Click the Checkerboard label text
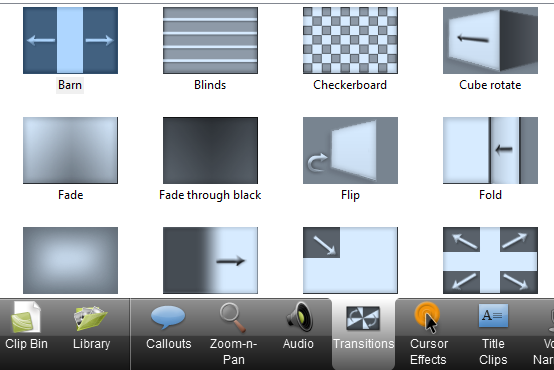554x370 pixels. coord(350,85)
